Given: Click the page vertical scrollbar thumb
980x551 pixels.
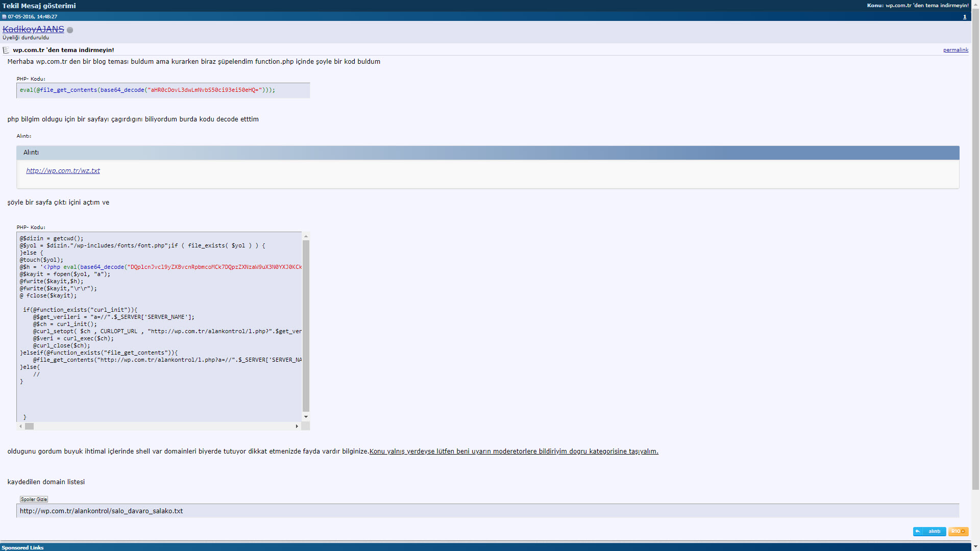Looking at the screenshot, I should pyautogui.click(x=975, y=248).
